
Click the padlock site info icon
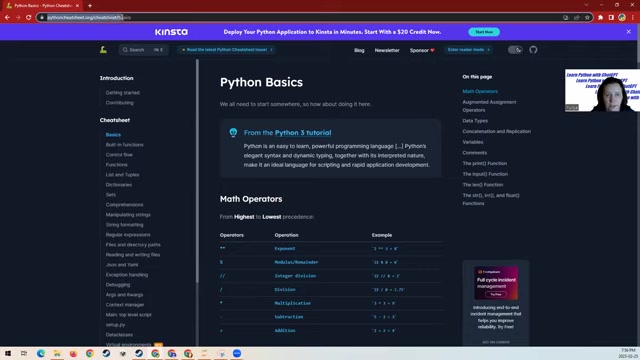click(42, 18)
